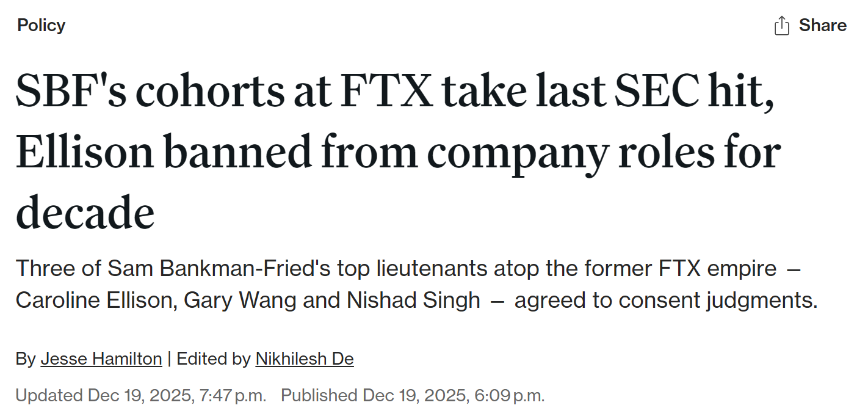This screenshot has width=868, height=419.
Task: Click the Share text label
Action: tap(822, 26)
